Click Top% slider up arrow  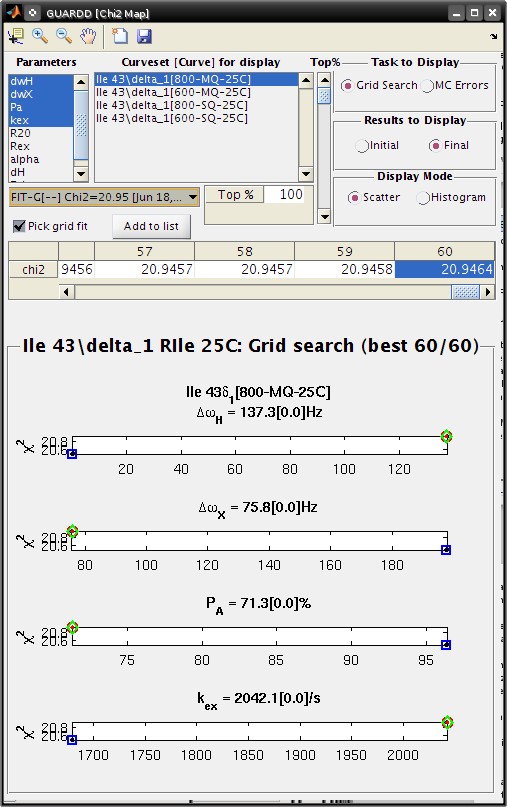324,80
